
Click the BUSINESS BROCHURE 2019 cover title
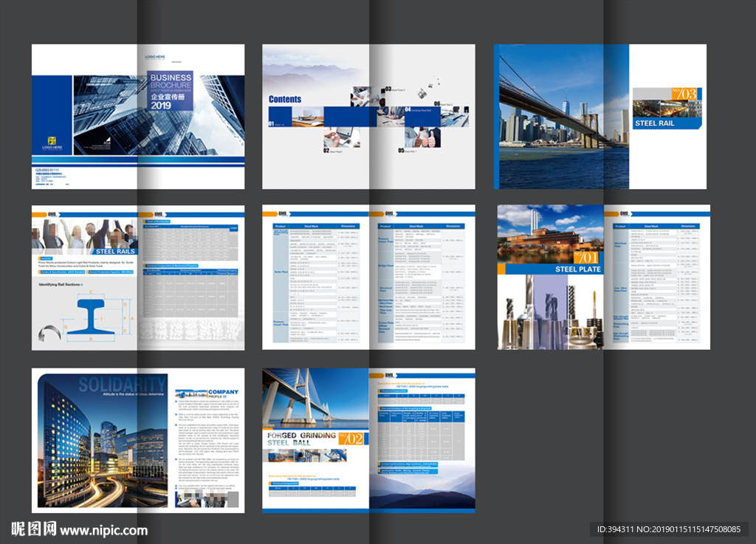click(171, 91)
